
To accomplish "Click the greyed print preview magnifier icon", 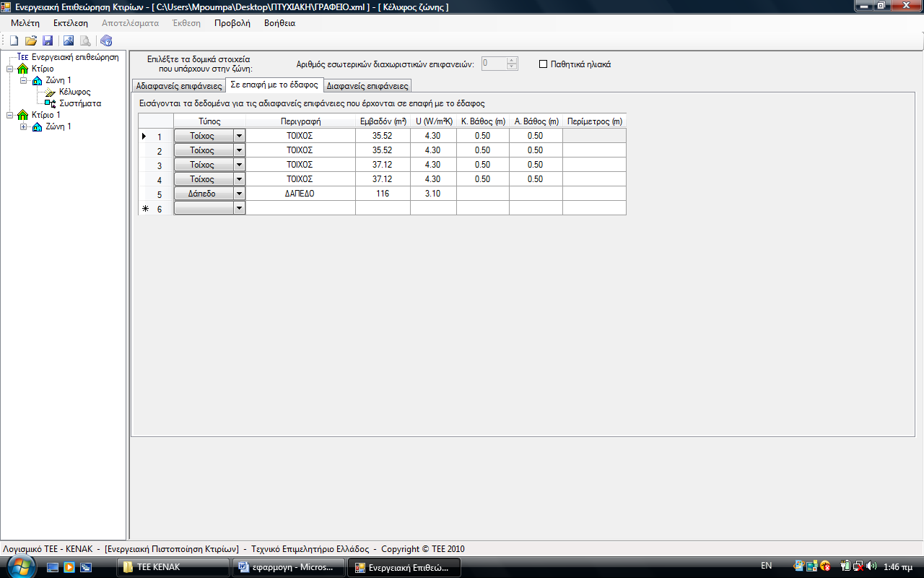I will (x=85, y=40).
